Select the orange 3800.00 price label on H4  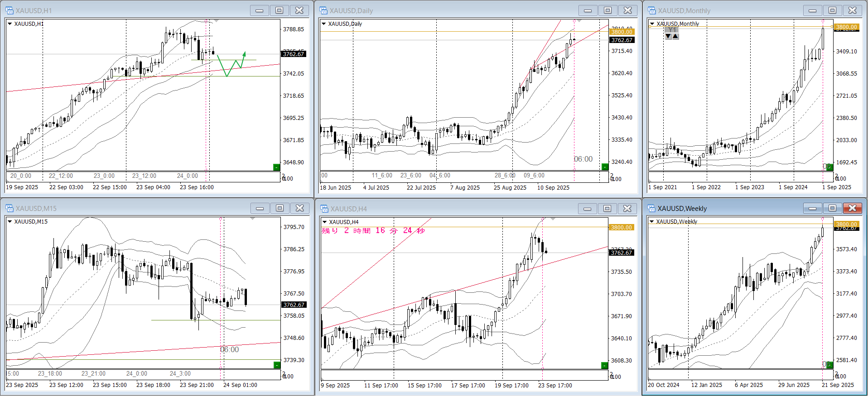(x=621, y=227)
